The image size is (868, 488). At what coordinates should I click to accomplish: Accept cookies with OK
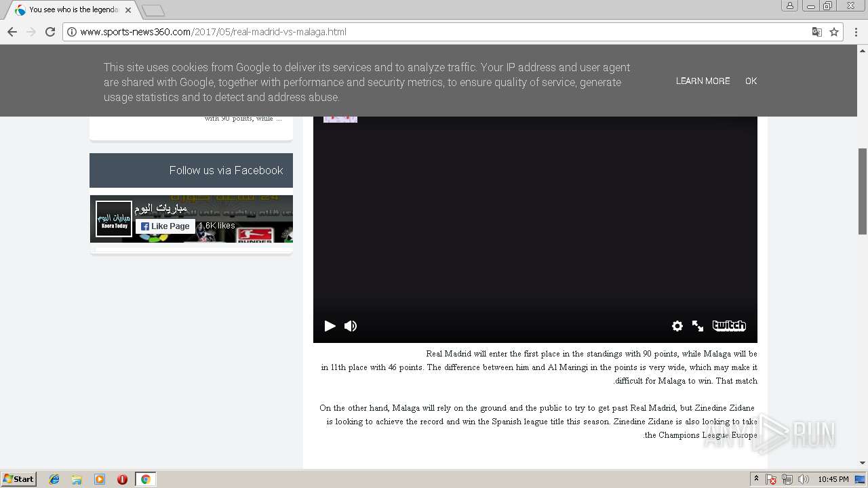[x=751, y=81]
